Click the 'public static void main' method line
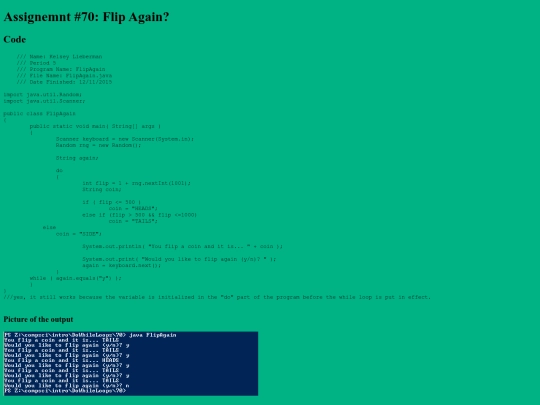This screenshot has height=405, width=540. (95, 126)
